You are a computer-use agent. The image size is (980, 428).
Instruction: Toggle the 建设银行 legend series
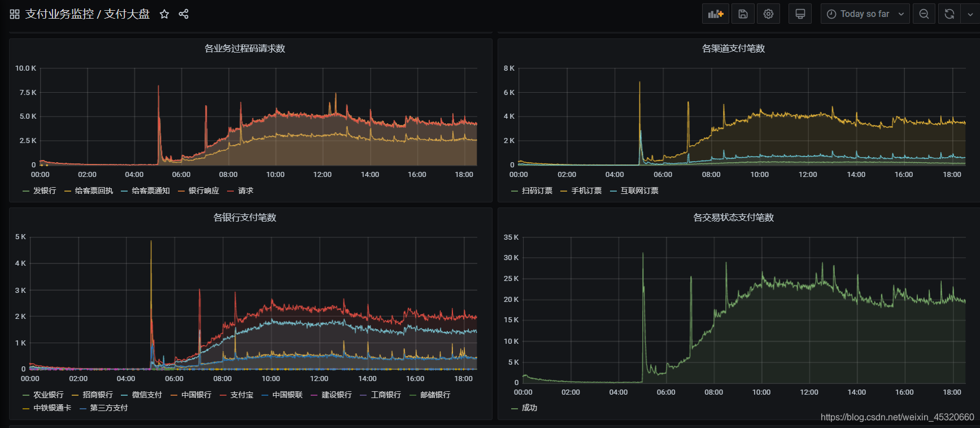(x=337, y=395)
